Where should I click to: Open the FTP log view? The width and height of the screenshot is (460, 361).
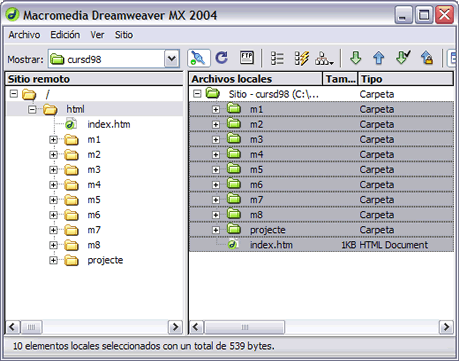point(247,58)
